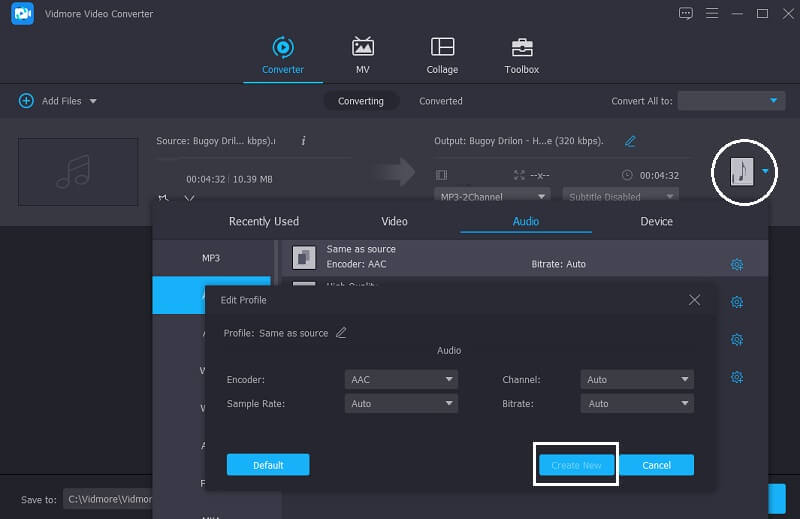This screenshot has width=800, height=519.
Task: Open the Bitrate dropdown
Action: (x=637, y=404)
